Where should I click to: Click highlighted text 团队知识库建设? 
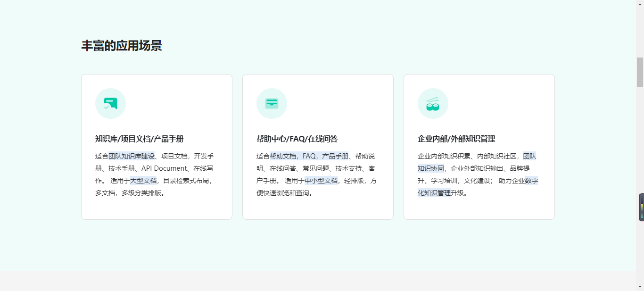[132, 156]
